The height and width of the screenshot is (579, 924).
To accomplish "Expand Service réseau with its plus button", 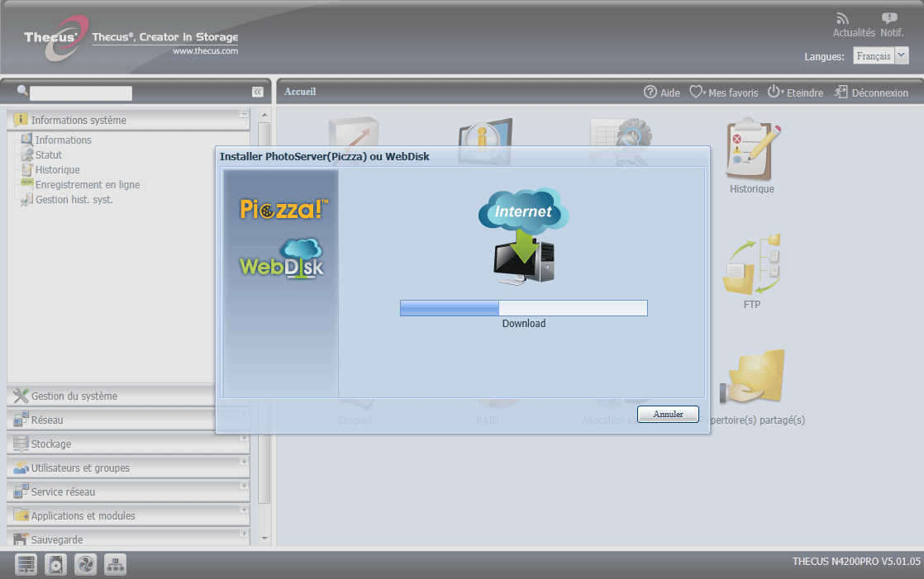I will pyautogui.click(x=243, y=486).
